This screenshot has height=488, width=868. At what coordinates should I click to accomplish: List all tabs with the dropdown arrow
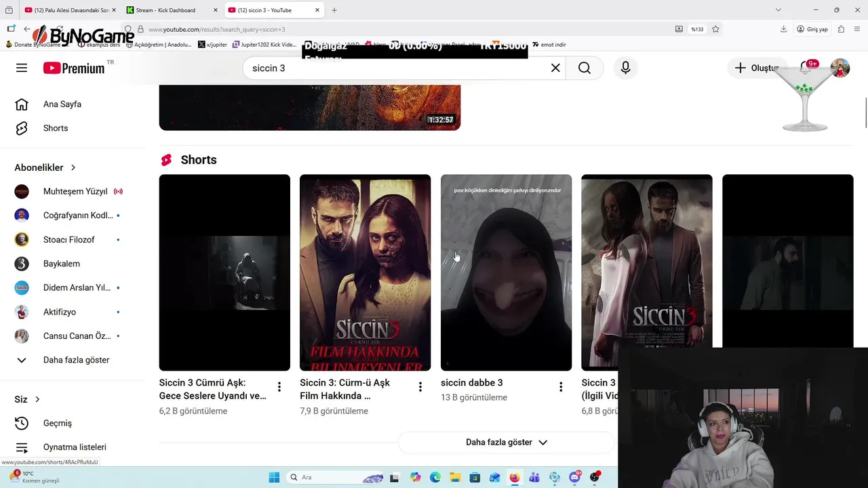pyautogui.click(x=778, y=10)
